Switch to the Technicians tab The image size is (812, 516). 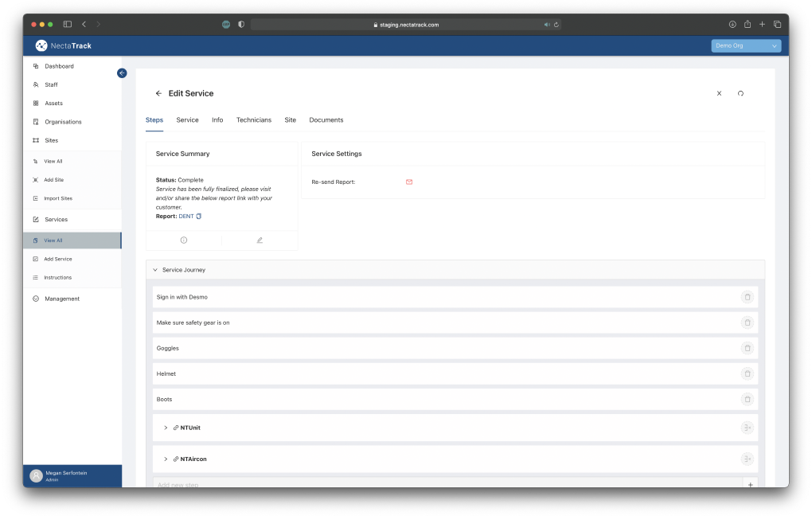(x=253, y=119)
